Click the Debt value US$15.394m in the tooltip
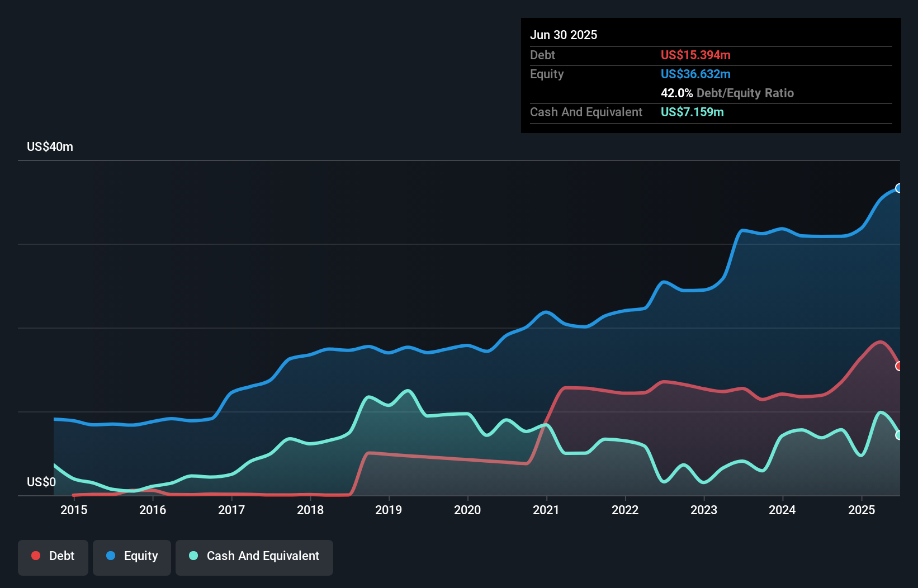The width and height of the screenshot is (918, 588). point(695,55)
